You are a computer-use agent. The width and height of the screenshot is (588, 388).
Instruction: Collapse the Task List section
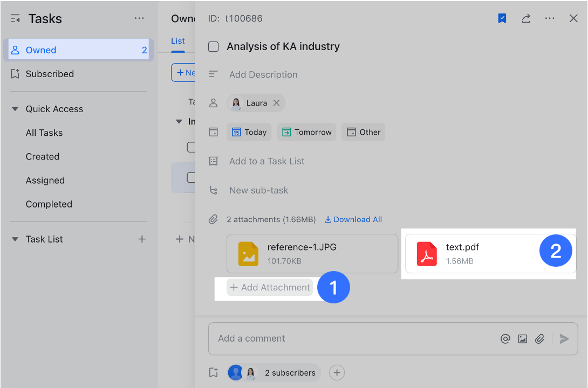(x=15, y=239)
